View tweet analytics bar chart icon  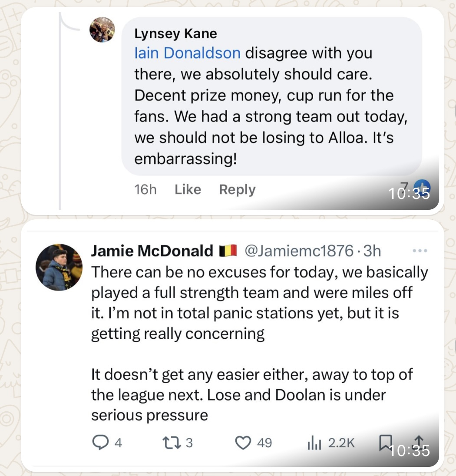[x=314, y=443]
